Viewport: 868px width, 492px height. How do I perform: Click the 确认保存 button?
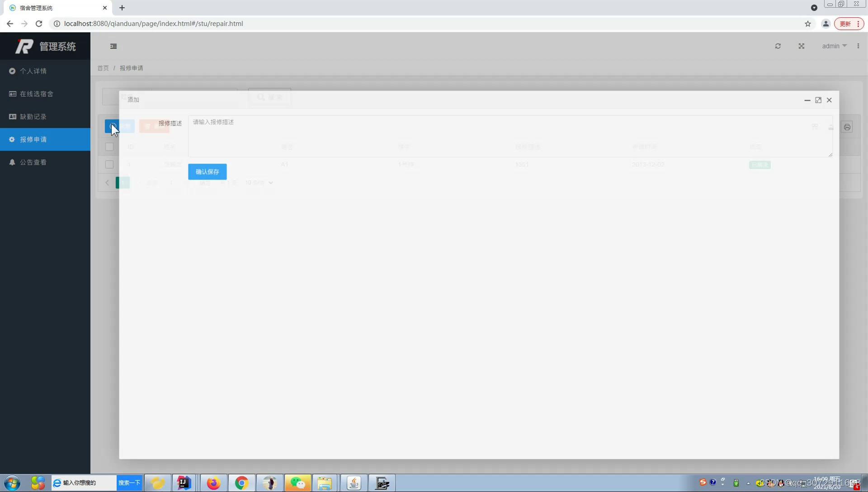208,172
